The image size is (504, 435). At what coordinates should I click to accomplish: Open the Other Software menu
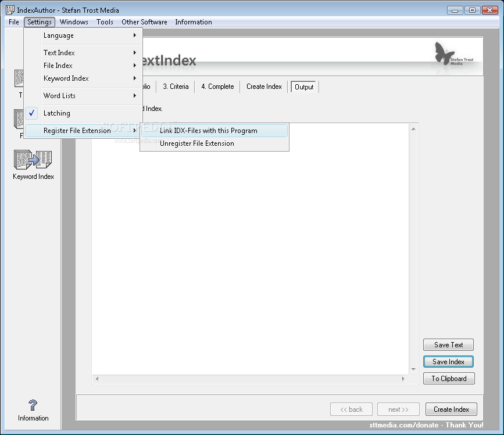(144, 22)
